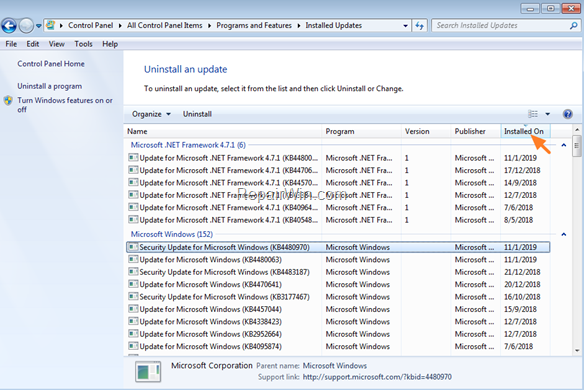Sort by the Name column header
Viewport: 584px width, 390px height.
point(223,131)
